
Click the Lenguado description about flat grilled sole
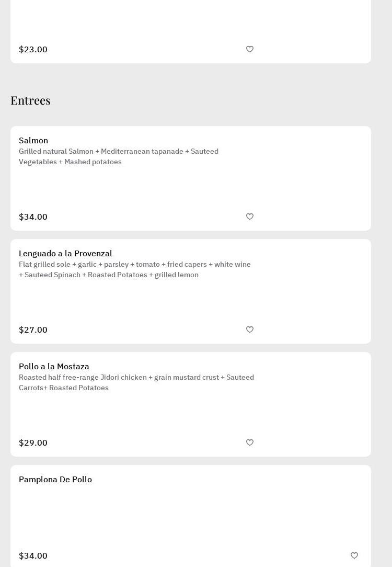[x=135, y=269]
